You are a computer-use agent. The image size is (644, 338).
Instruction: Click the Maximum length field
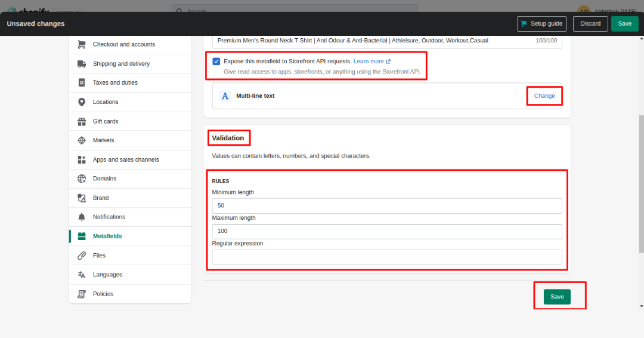[387, 231]
